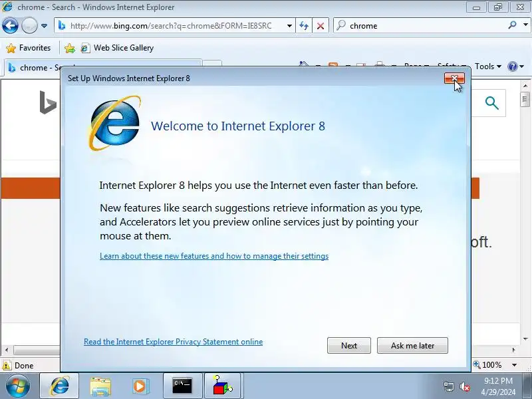
Task: Open Web Slice Gallery link
Action: [118, 48]
